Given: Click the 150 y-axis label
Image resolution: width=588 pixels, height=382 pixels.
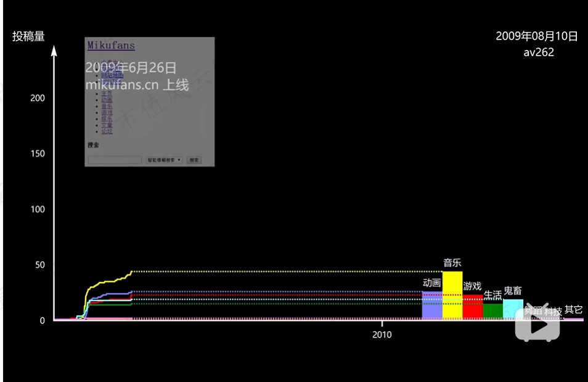Looking at the screenshot, I should click(x=38, y=154).
